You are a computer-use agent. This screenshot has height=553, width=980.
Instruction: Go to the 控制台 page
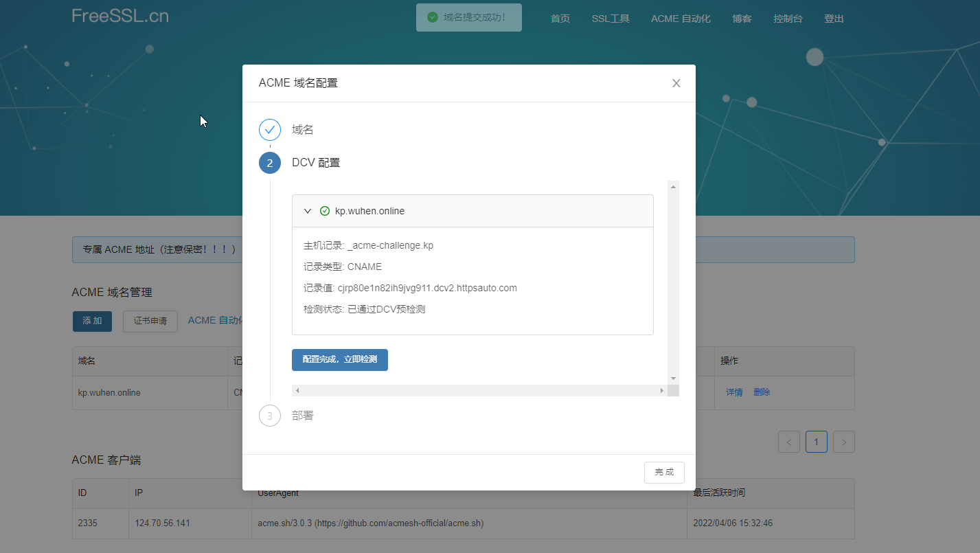click(787, 19)
